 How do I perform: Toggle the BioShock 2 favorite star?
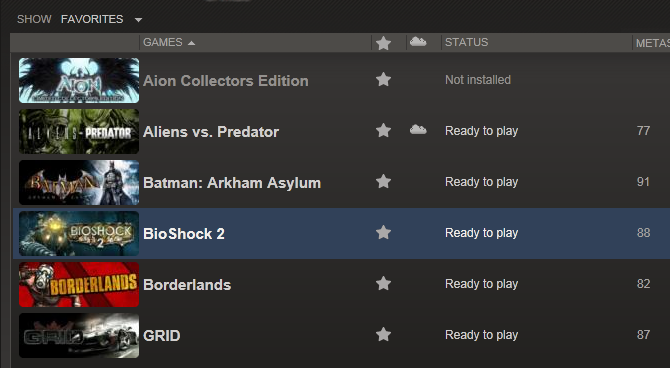(383, 232)
